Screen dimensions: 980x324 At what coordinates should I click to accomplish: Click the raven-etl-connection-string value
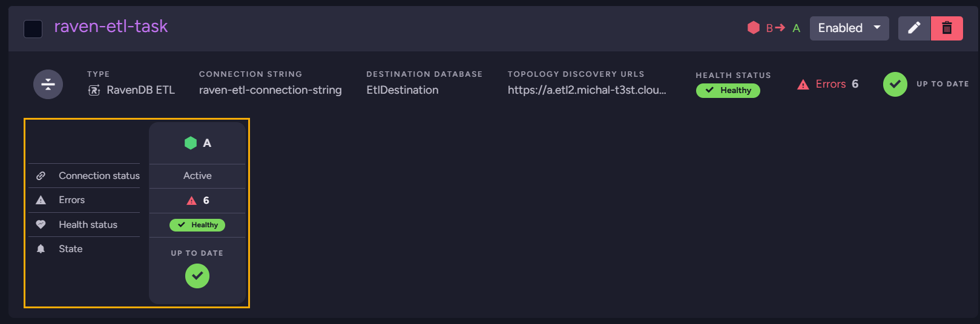tap(270, 90)
